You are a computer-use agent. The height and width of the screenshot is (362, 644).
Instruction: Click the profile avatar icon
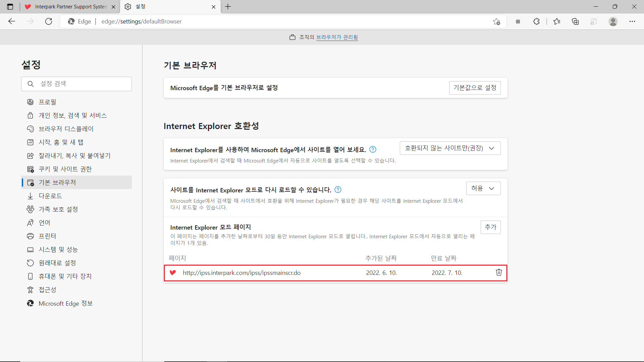pos(613,21)
